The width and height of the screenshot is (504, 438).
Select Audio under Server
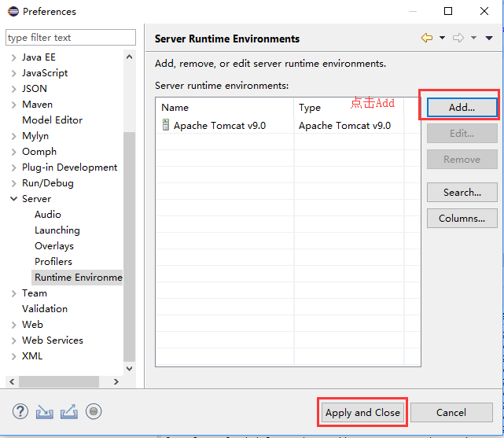[x=48, y=215]
